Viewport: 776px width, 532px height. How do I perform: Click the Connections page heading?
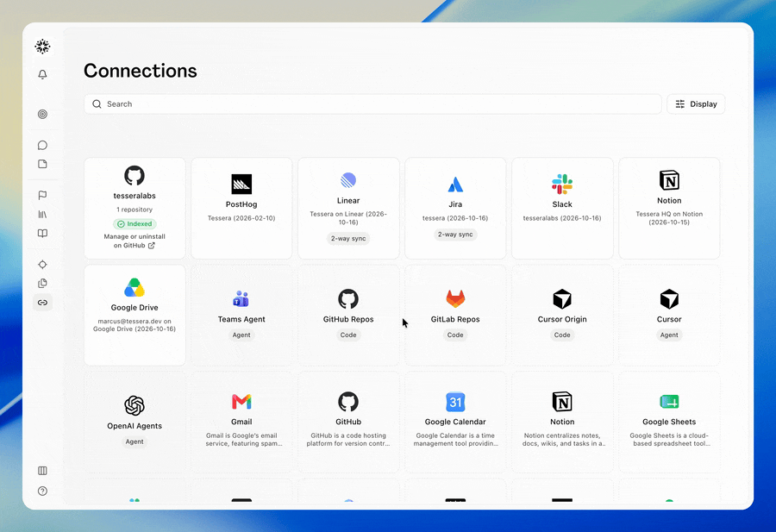click(140, 71)
